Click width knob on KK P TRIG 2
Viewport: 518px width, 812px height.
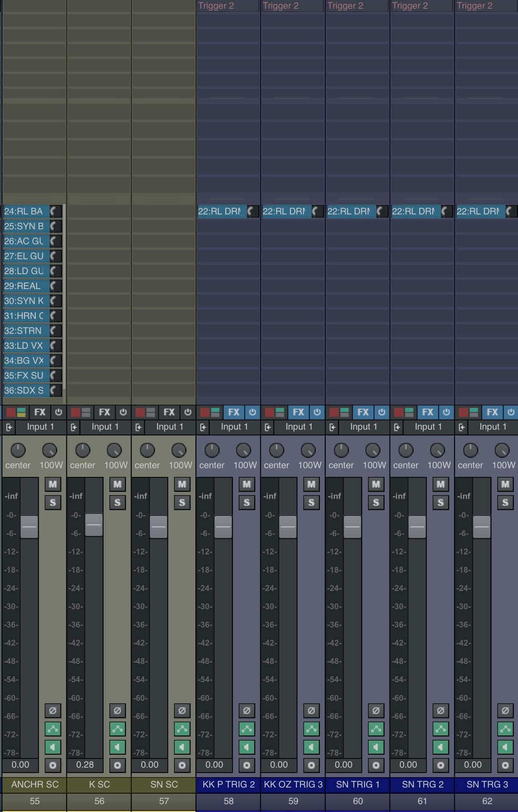pos(244,450)
